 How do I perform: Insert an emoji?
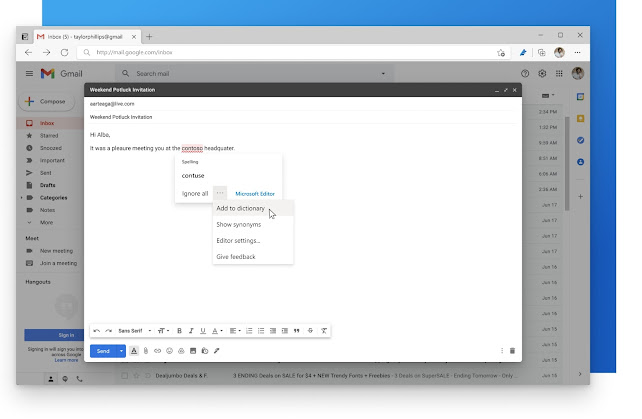[x=170, y=351]
